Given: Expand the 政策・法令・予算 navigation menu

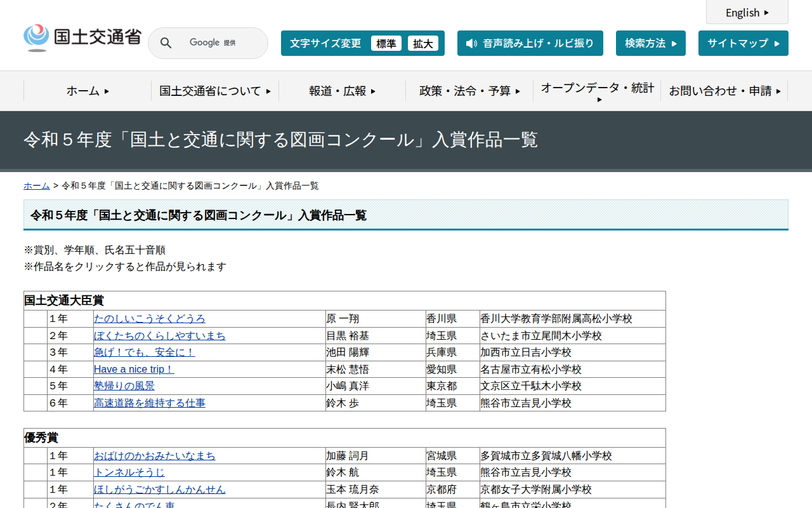Looking at the screenshot, I should (469, 91).
